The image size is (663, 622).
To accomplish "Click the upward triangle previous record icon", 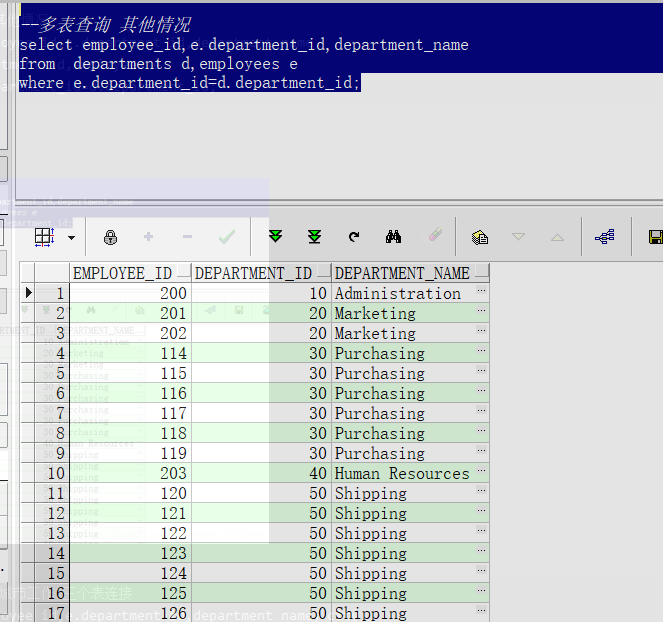I will (x=557, y=237).
